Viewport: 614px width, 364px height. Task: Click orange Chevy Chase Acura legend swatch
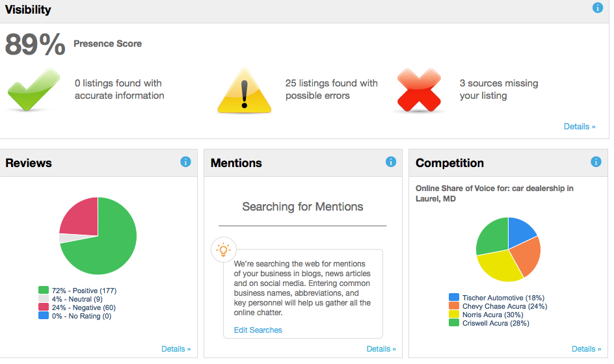454,305
